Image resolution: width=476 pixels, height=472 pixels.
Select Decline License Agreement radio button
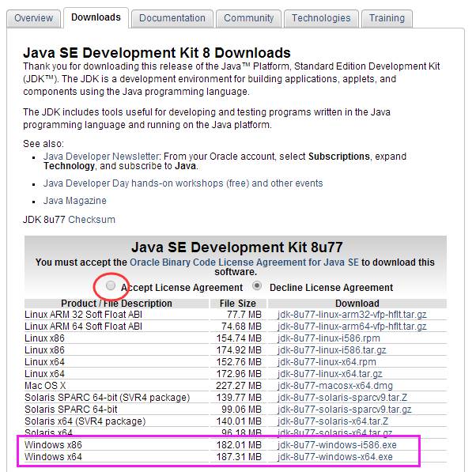[257, 285]
